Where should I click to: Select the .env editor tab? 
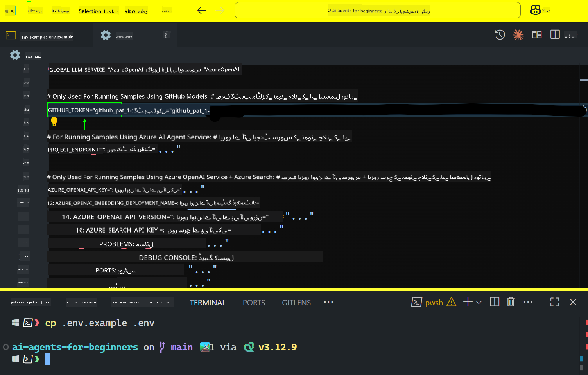tap(135, 36)
